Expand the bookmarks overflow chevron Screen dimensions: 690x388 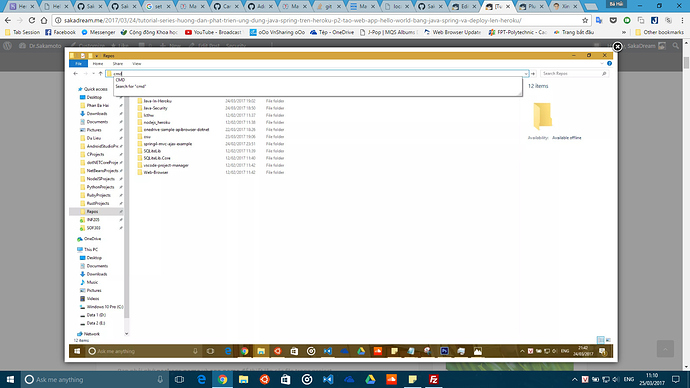tap(624, 32)
